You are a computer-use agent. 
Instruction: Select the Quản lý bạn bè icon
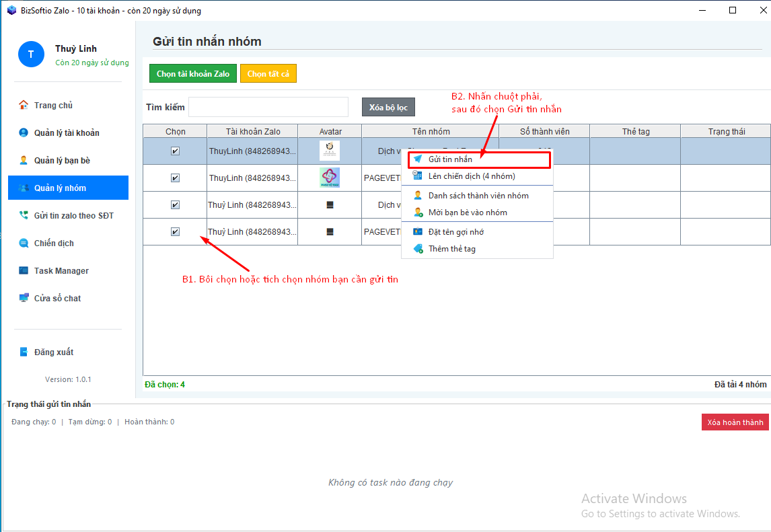click(24, 160)
